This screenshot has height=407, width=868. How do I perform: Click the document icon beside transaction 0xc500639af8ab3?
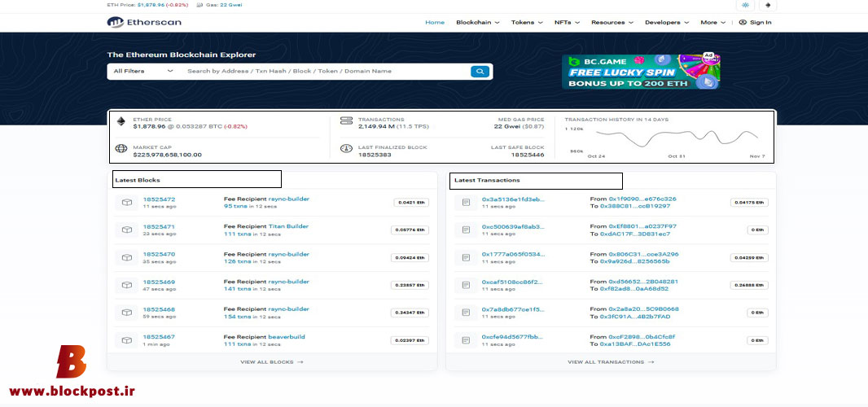click(466, 230)
